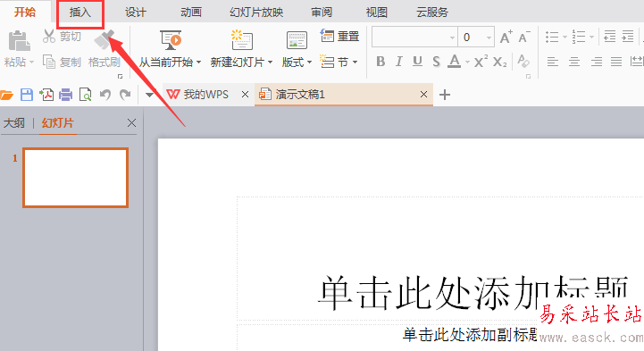
Task: Toggle Italic formatting
Action: (x=398, y=62)
